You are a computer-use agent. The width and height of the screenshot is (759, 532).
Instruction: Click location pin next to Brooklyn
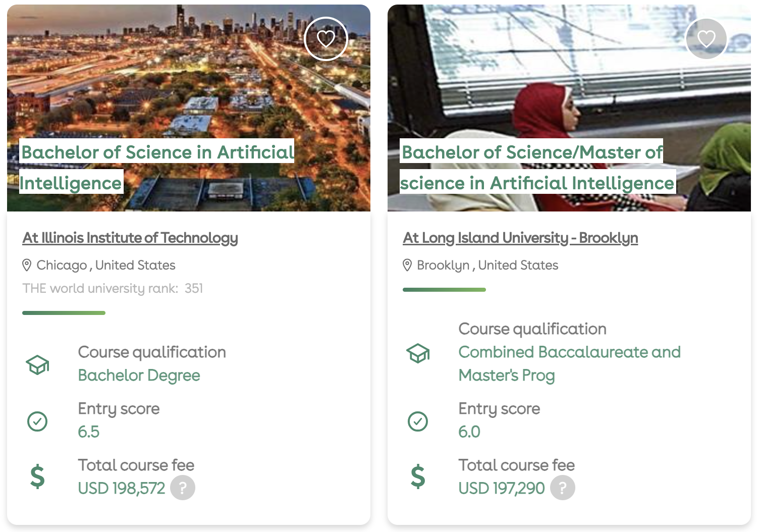407,265
